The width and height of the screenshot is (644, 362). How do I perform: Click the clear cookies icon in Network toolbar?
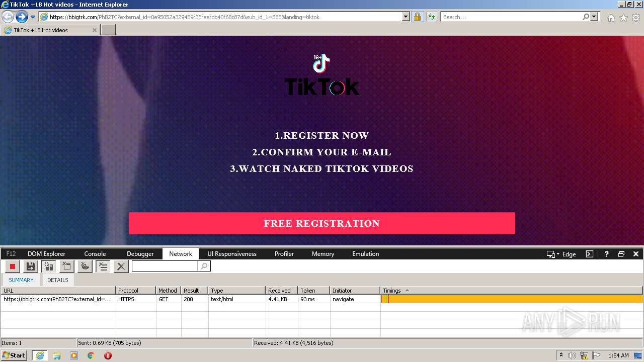85,266
